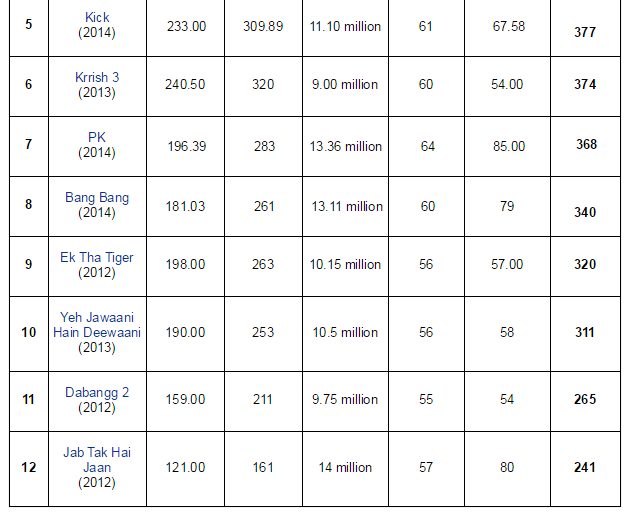Click the value '61' in Kick row
The height and width of the screenshot is (518, 629).
(426, 26)
